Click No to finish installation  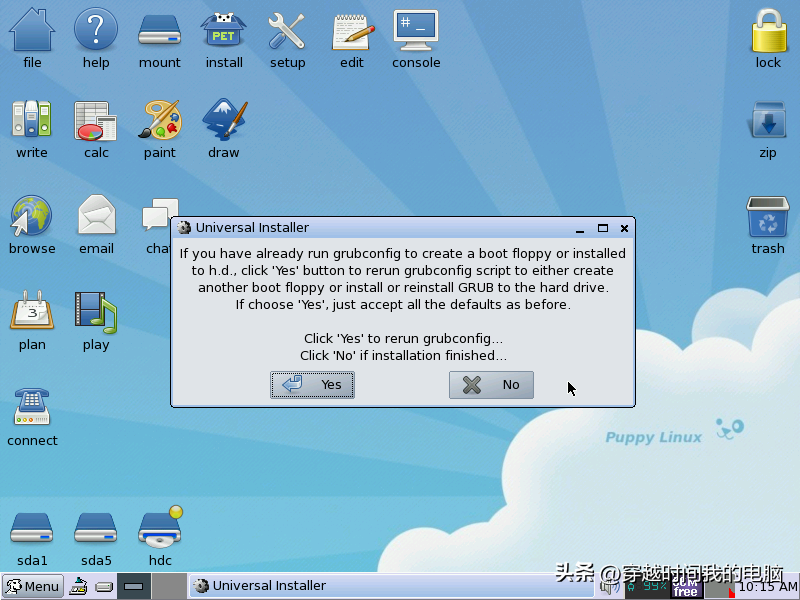tap(491, 385)
